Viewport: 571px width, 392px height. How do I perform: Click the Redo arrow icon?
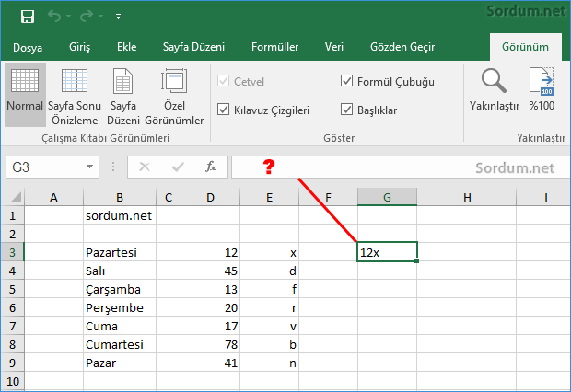click(87, 16)
